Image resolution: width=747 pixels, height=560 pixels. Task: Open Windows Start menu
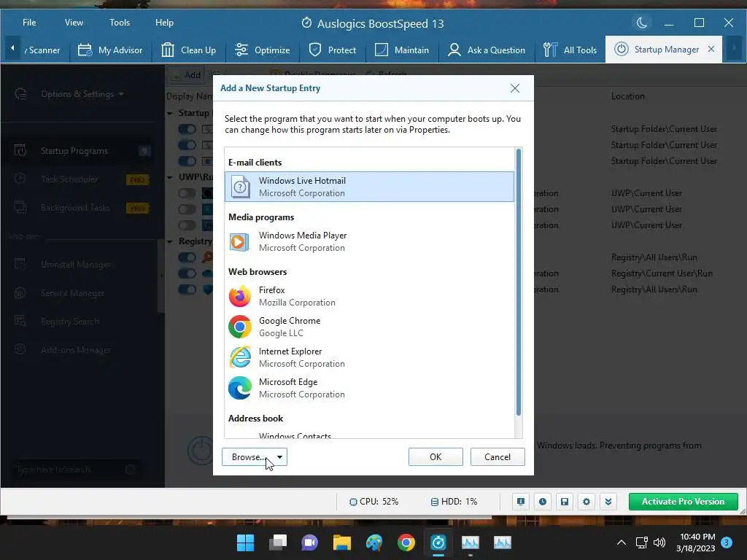pos(245,542)
